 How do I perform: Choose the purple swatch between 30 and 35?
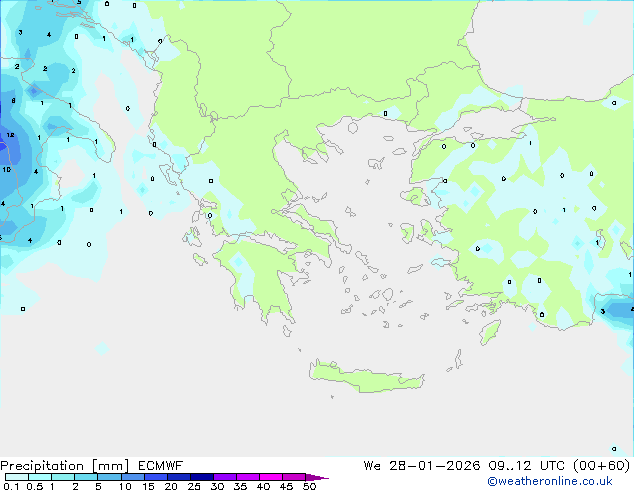[x=225, y=477]
